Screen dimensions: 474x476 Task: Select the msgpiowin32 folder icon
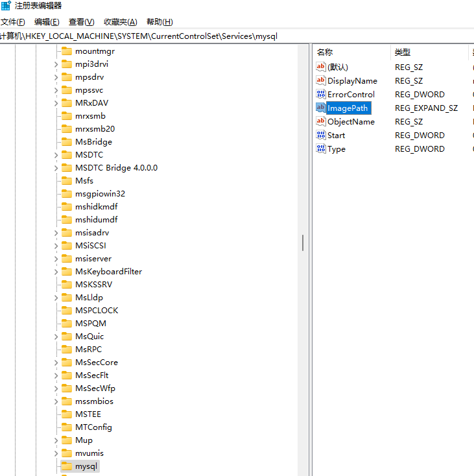tap(66, 194)
